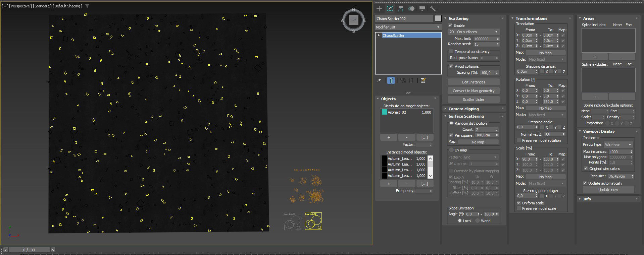Toggle Update automatically checkbox
This screenshot has height=255, width=644.
[x=585, y=183]
